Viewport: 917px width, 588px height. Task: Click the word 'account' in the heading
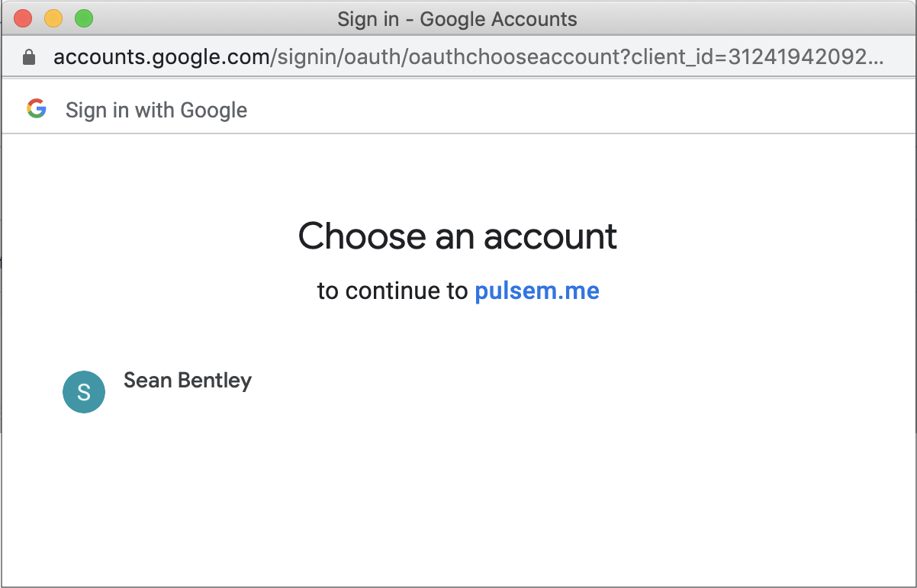[x=550, y=236]
